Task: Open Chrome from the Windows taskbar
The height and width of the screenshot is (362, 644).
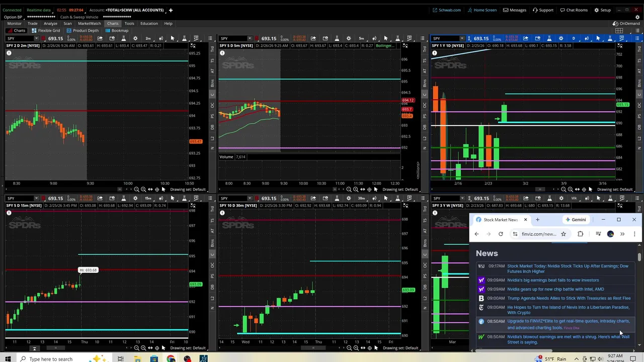Action: click(171, 358)
